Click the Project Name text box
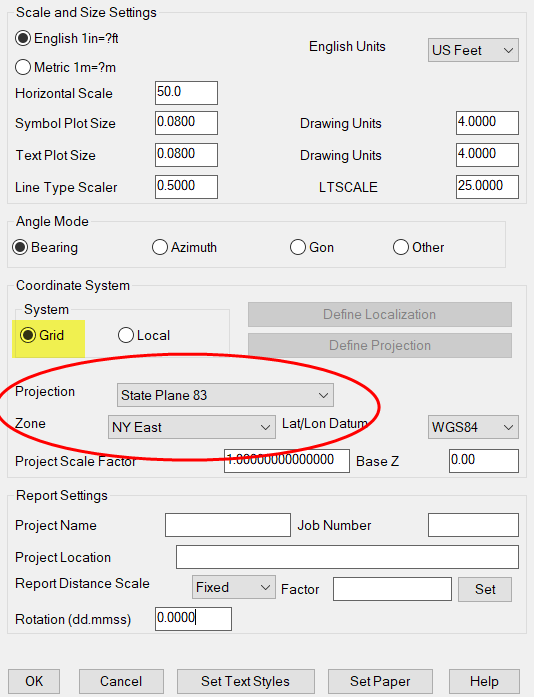Image resolution: width=534 pixels, height=697 pixels. coord(228,525)
